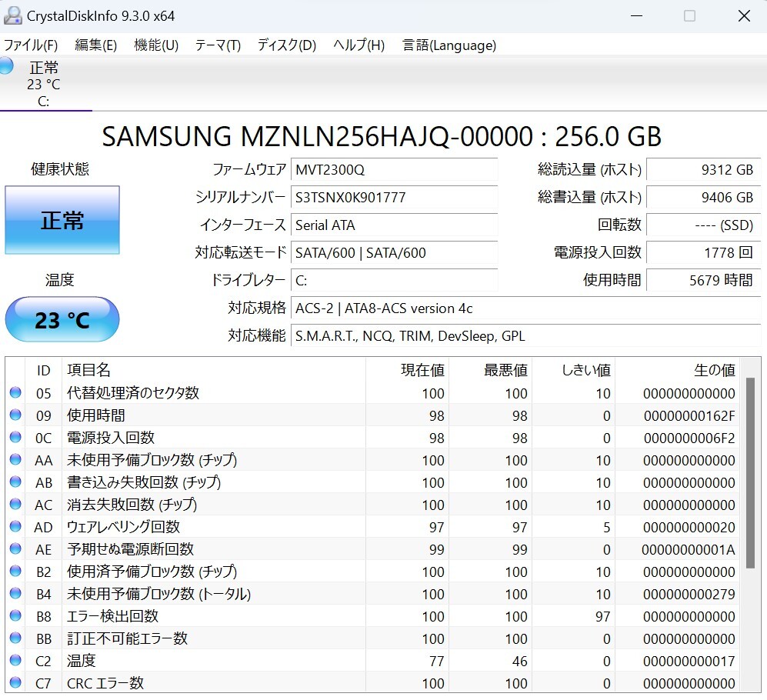Click the 生の値 column header

pos(678,370)
